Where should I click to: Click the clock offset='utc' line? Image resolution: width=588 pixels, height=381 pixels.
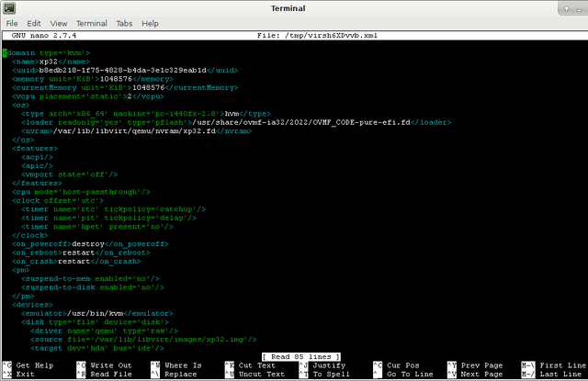[x=58, y=200]
